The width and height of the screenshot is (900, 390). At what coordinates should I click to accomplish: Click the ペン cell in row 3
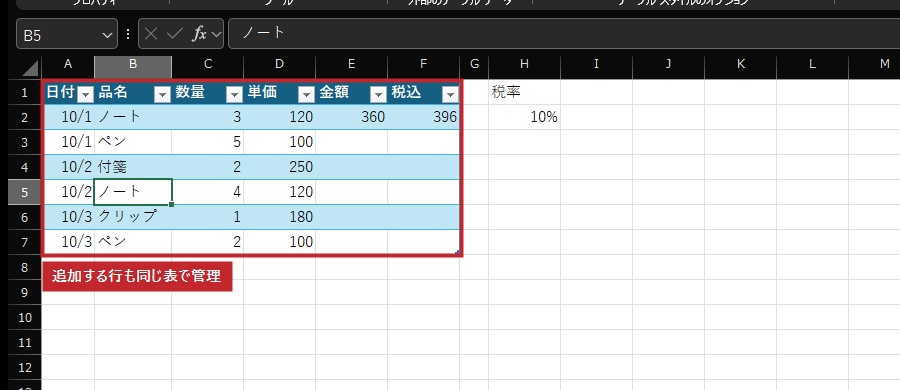pyautogui.click(x=133, y=142)
